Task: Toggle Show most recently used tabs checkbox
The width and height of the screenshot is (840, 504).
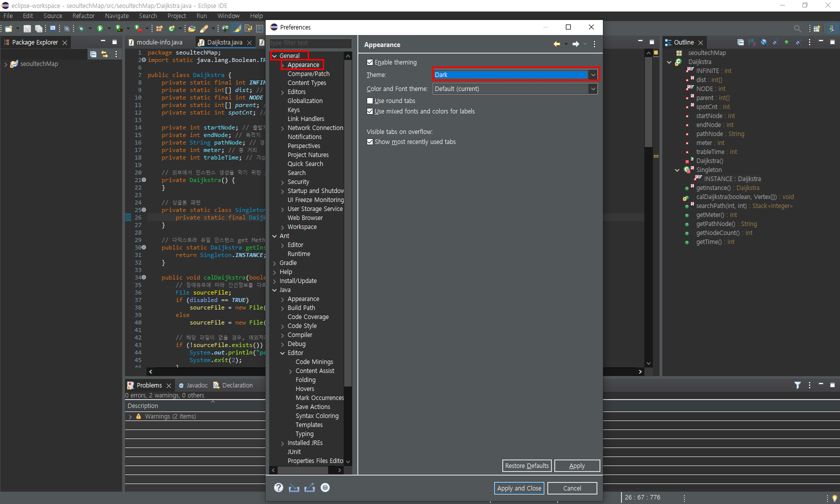Action: [x=370, y=142]
